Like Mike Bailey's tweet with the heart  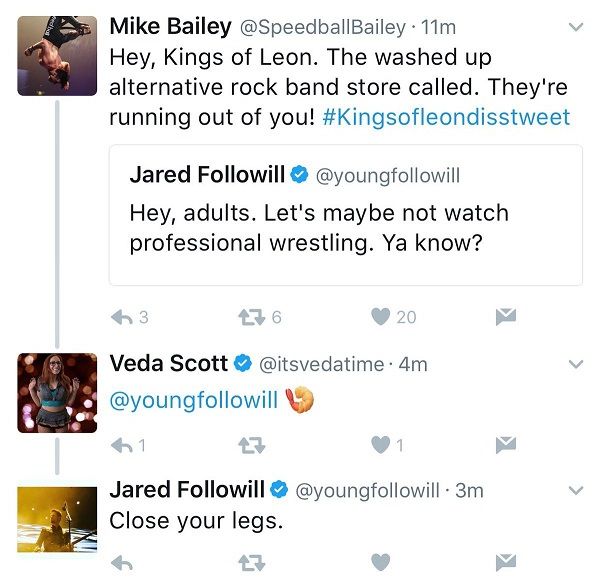click(x=380, y=317)
